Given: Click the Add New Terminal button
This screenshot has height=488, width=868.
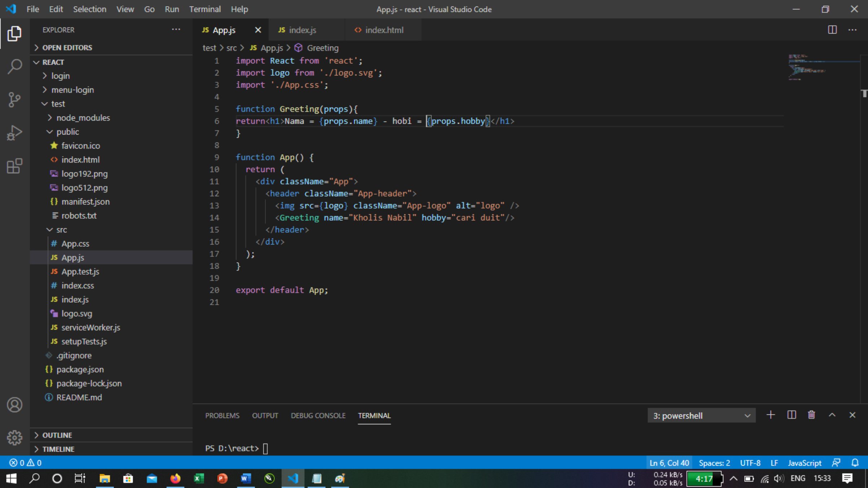Looking at the screenshot, I should 771,415.
